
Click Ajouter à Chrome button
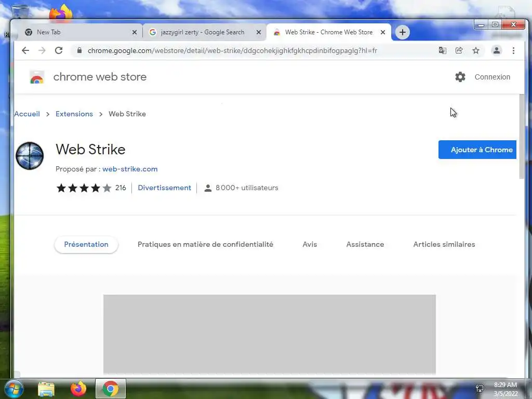click(x=477, y=150)
